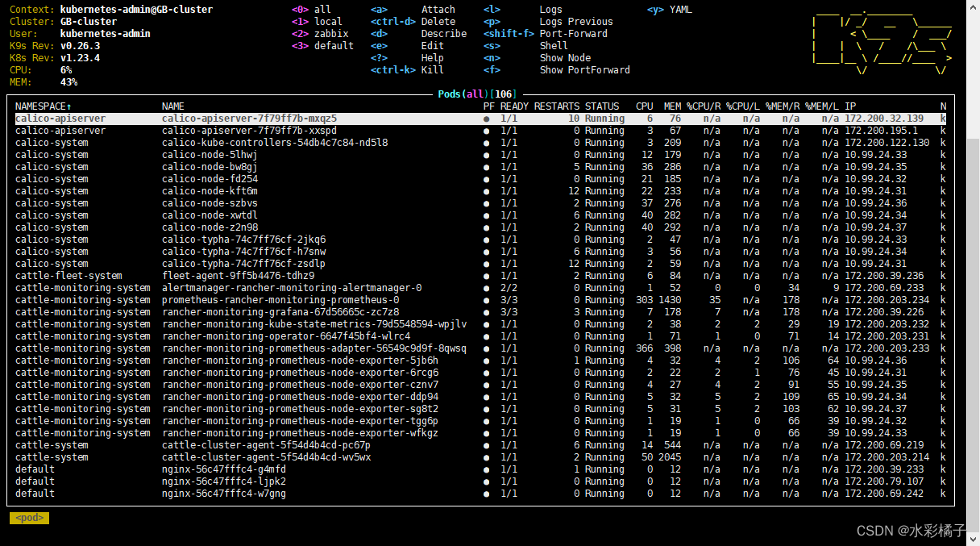Click the Shell command hint
980x546 pixels.
(525, 46)
